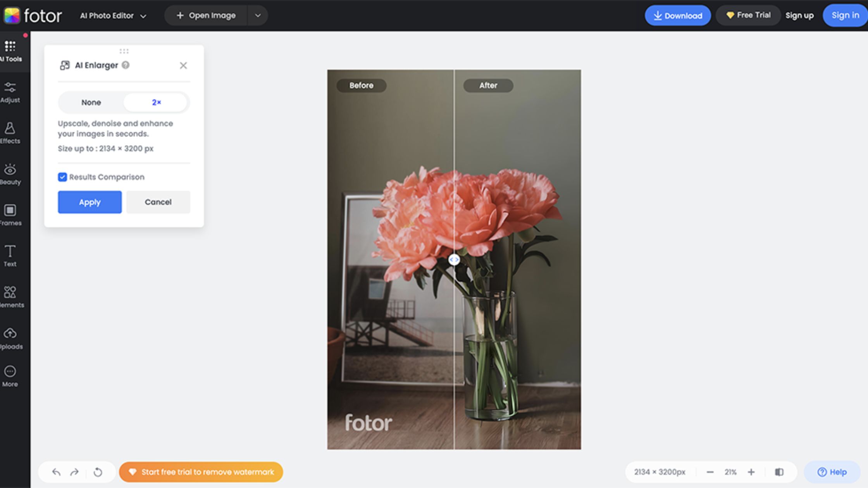Click the Cancel button
The height and width of the screenshot is (488, 868).
tap(158, 202)
